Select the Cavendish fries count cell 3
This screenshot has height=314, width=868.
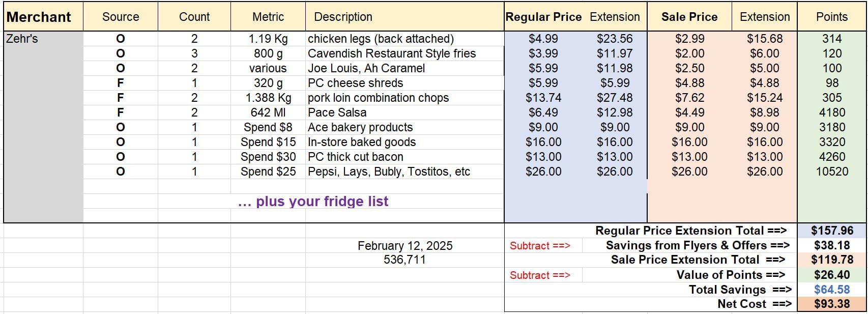[x=194, y=53]
